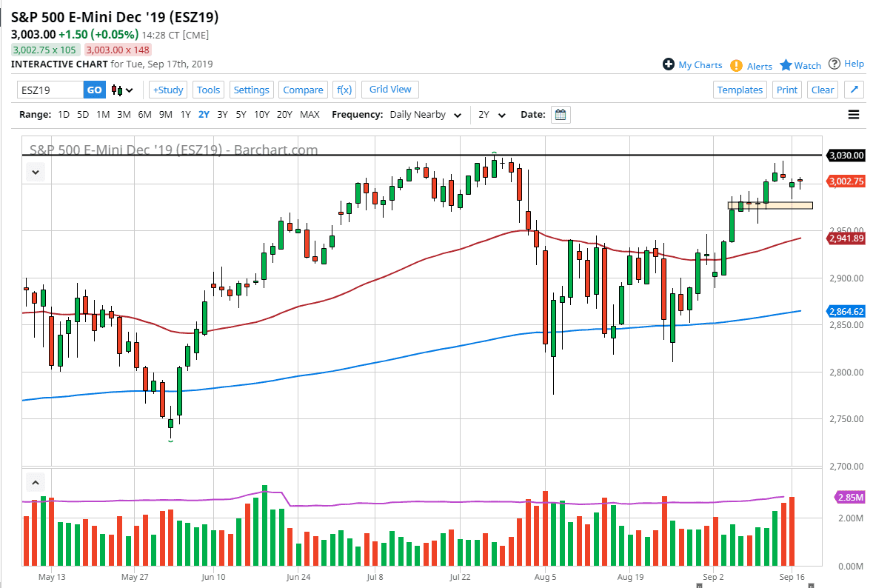Image resolution: width=873 pixels, height=588 pixels.
Task: Click the My Charts plus icon
Action: coord(669,64)
